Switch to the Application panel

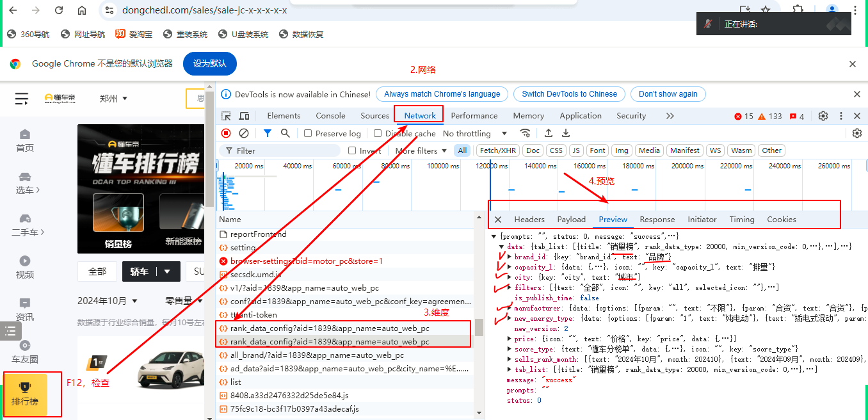tap(581, 116)
